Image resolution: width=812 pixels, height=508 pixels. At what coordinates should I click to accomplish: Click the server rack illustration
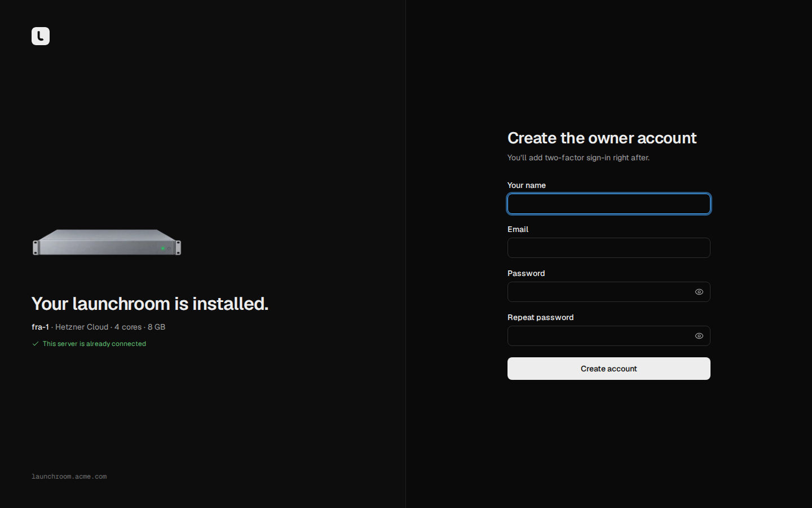(107, 242)
